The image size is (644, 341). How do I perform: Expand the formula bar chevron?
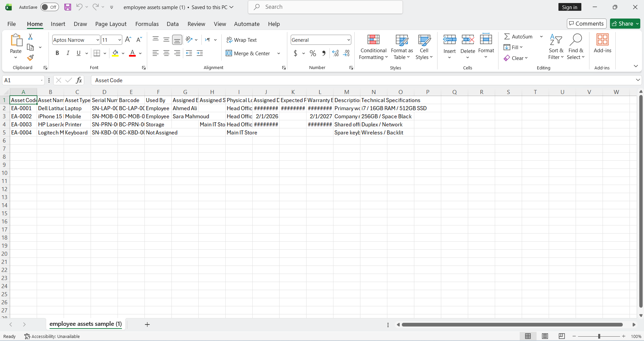point(638,80)
